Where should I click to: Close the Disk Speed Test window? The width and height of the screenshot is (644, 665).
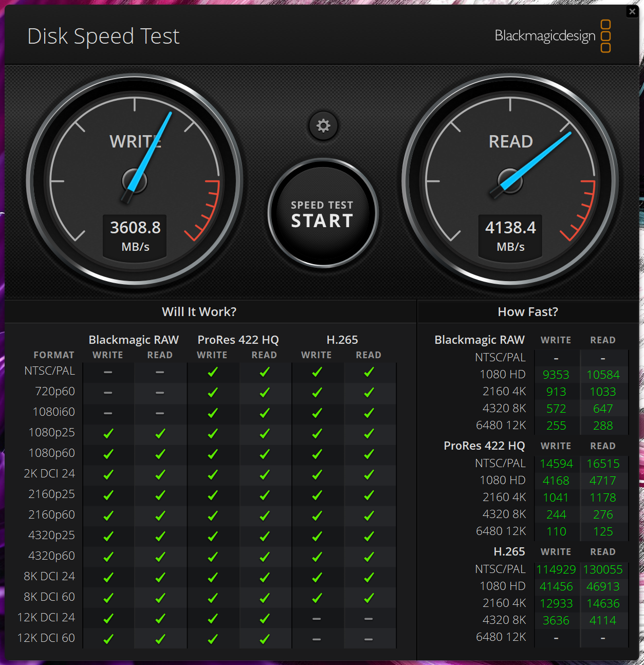633,11
